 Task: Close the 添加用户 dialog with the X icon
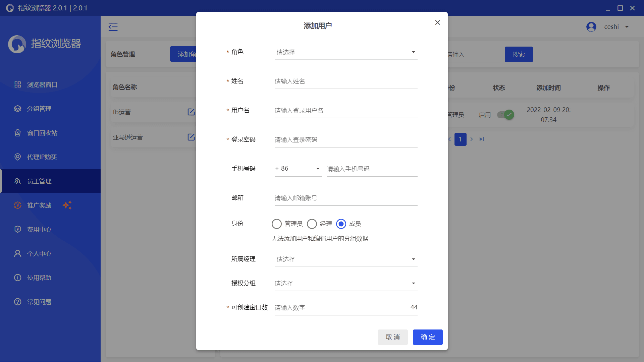pyautogui.click(x=437, y=22)
